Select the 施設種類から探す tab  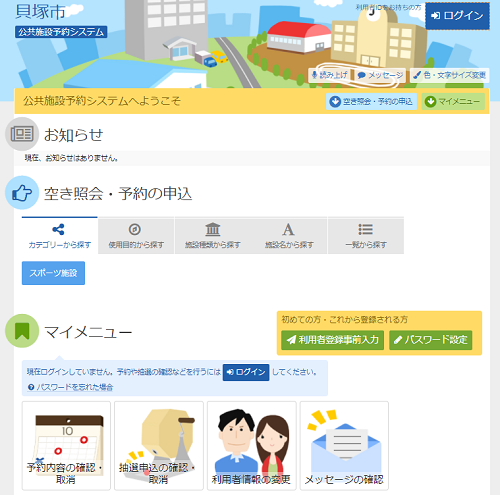(213, 235)
